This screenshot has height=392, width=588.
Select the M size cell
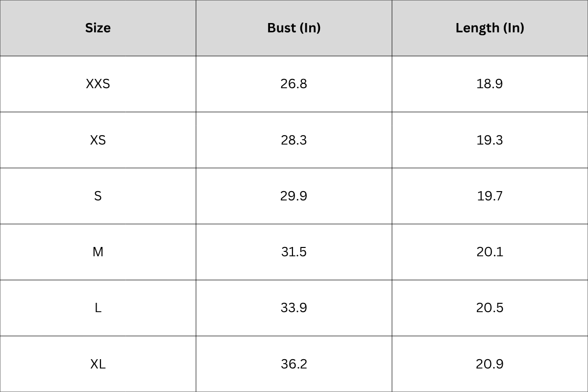[98, 252]
